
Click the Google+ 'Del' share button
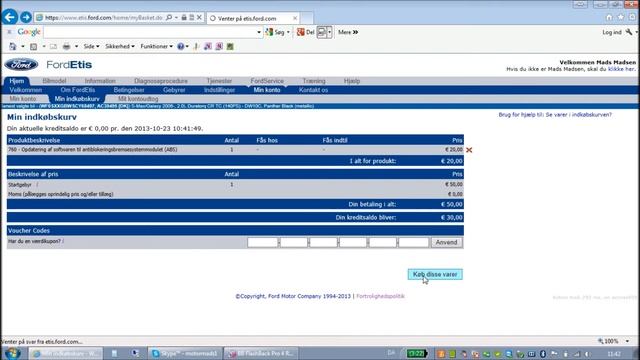[305, 32]
